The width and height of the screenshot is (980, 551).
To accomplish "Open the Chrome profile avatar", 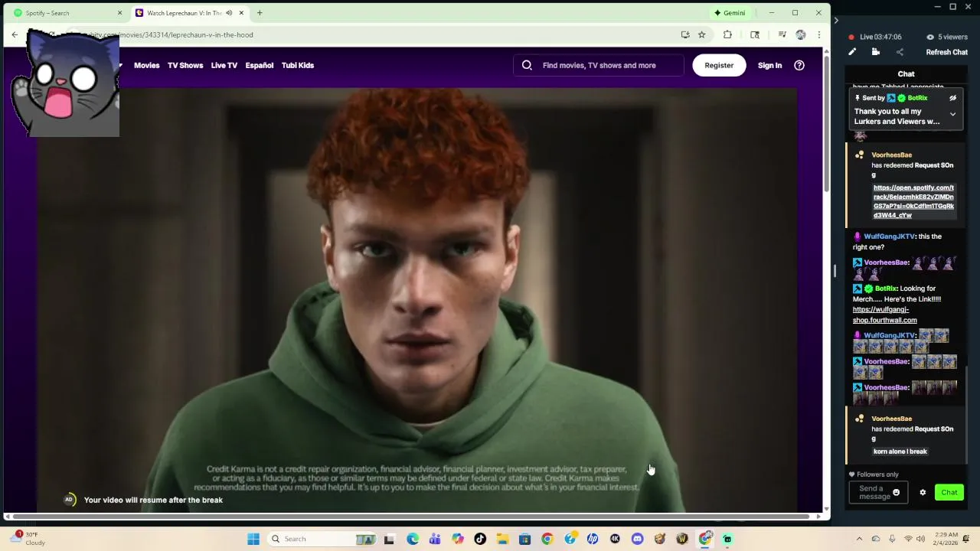I will point(801,34).
